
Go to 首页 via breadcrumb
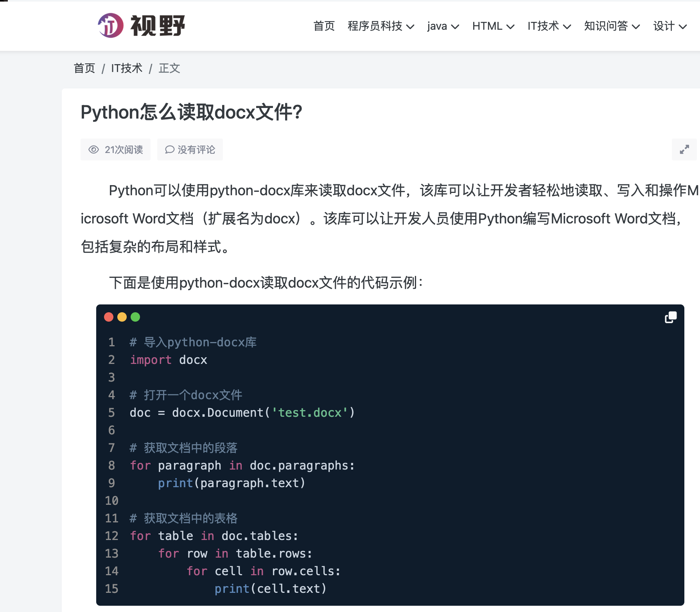84,68
